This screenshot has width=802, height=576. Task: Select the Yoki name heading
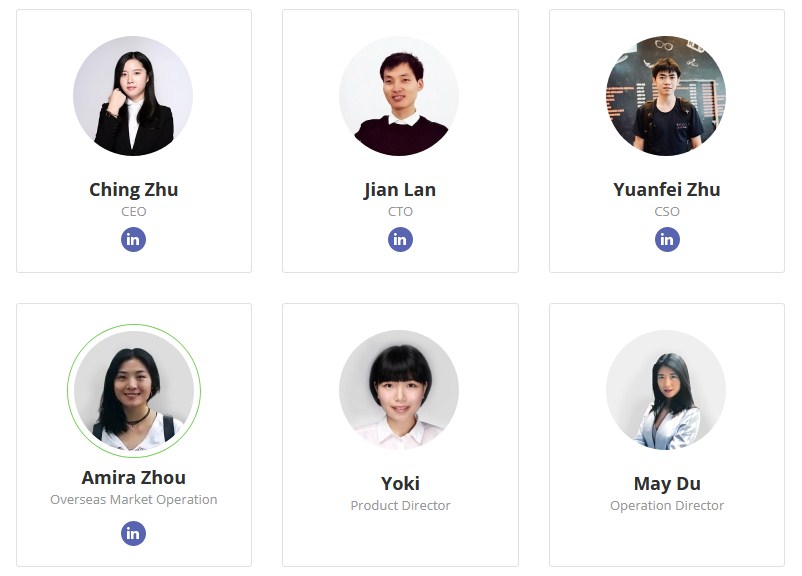(400, 483)
